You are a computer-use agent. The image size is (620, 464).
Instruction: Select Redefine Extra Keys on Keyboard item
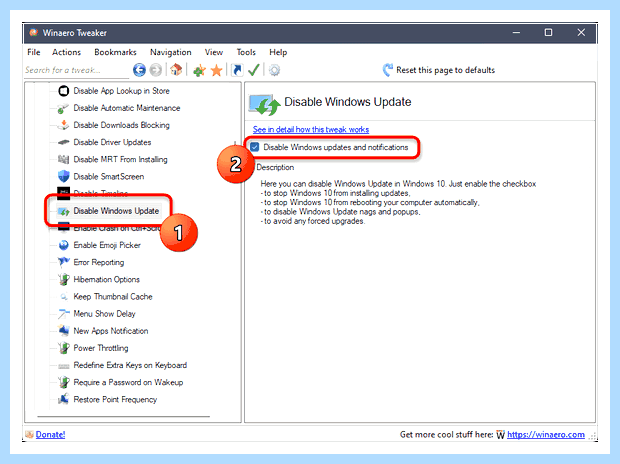click(130, 365)
